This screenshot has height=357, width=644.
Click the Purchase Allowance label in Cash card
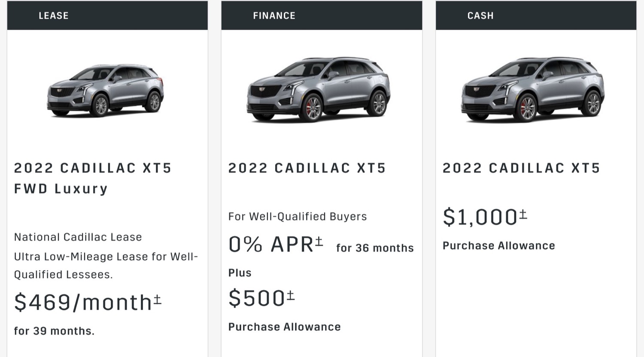[x=499, y=245]
